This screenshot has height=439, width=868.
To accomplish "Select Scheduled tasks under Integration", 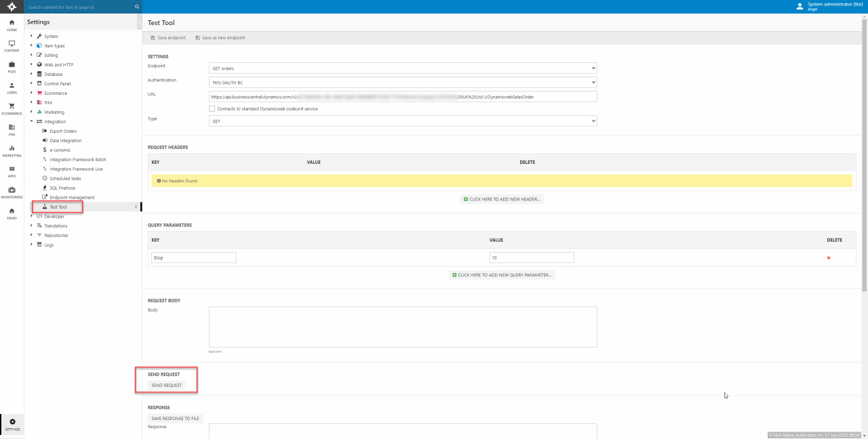I will (65, 178).
